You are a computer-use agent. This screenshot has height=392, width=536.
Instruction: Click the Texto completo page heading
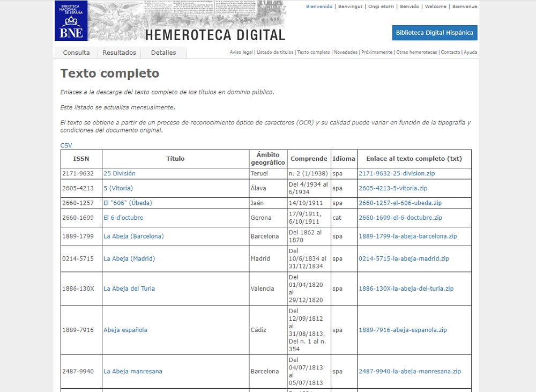coord(110,73)
